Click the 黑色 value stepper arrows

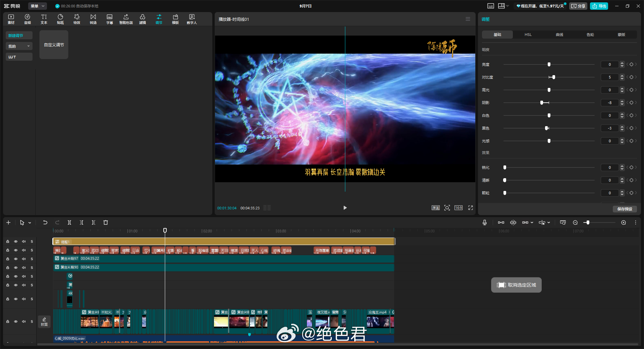click(x=622, y=128)
